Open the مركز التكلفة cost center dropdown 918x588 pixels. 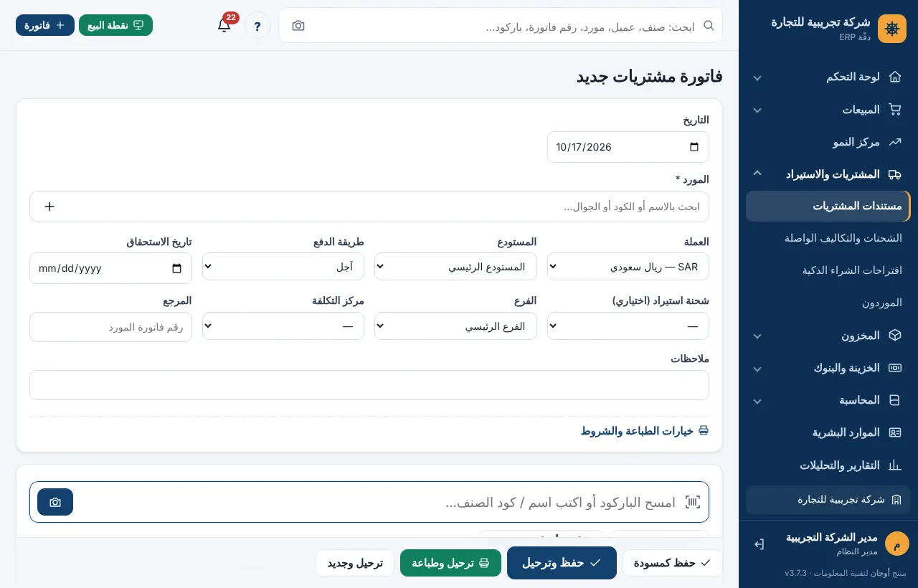[x=283, y=326]
